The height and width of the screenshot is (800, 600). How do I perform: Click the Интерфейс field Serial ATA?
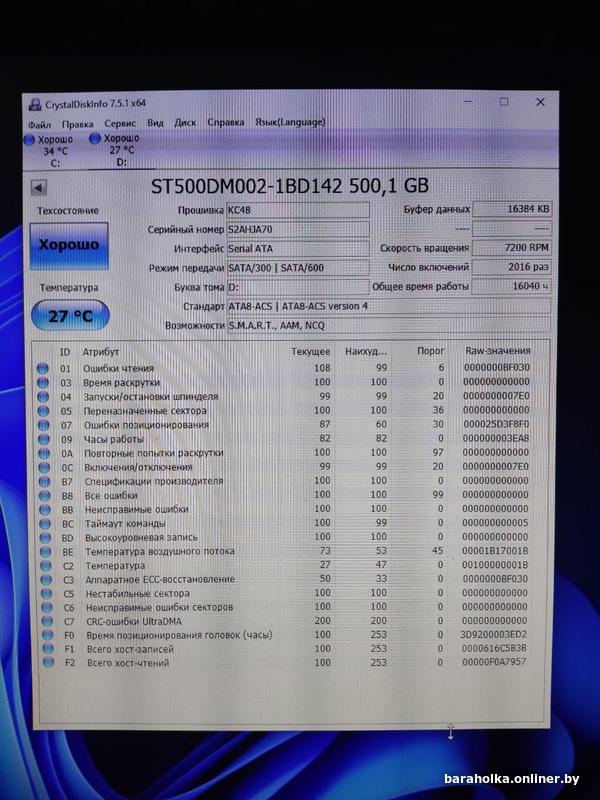point(298,248)
